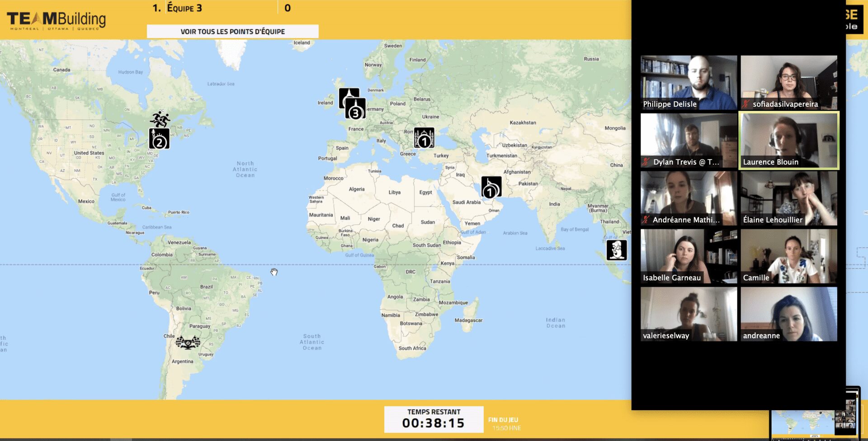The height and width of the screenshot is (441, 868).
Task: Select Philippe Delisle's video tile
Action: pos(689,83)
